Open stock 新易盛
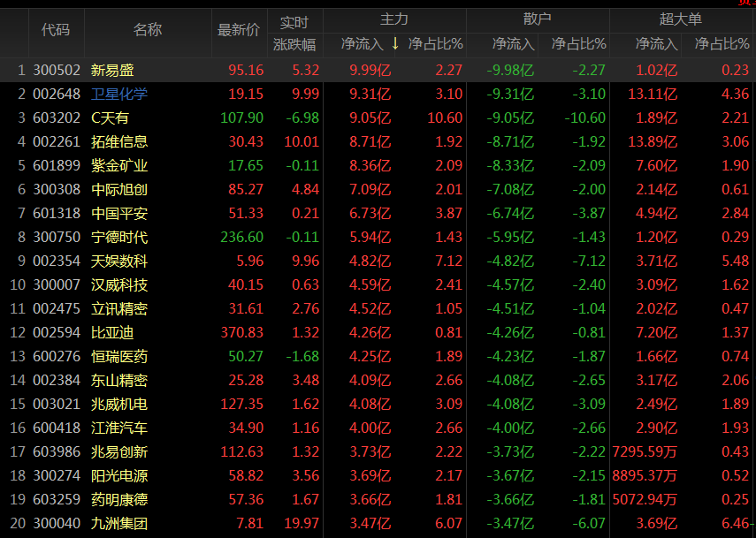Viewport: 756px width, 538px height. tap(112, 71)
